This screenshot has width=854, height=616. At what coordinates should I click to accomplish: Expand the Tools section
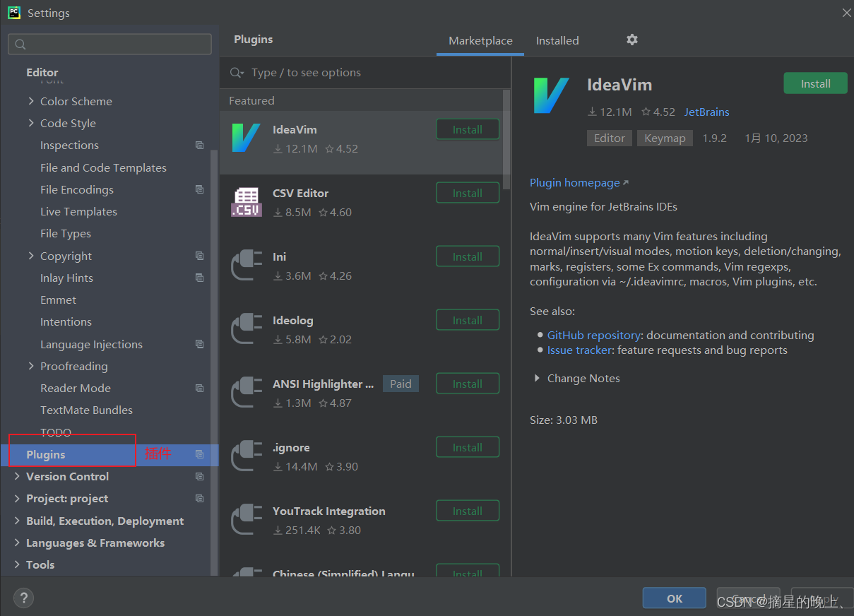17,564
